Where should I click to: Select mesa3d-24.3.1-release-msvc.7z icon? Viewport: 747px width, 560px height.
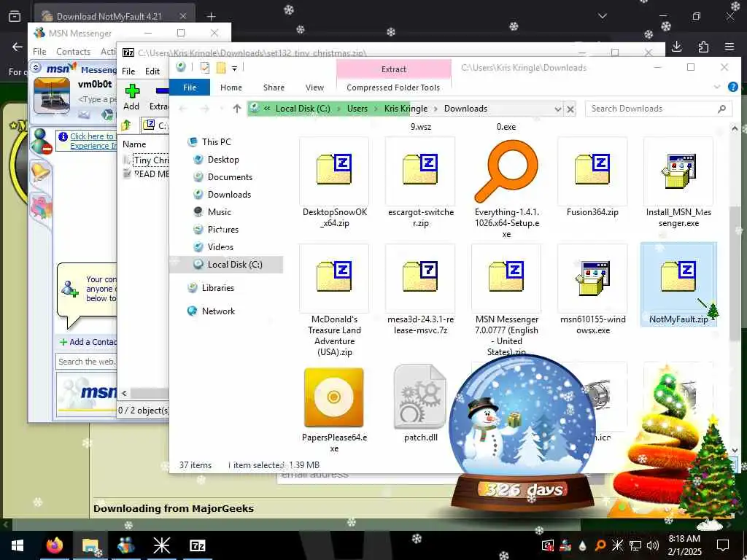coord(420,278)
